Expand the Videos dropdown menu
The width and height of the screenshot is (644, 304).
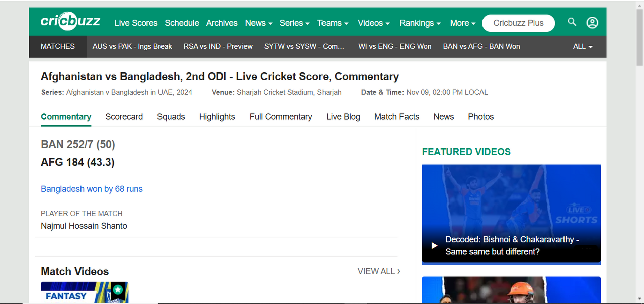click(x=374, y=23)
